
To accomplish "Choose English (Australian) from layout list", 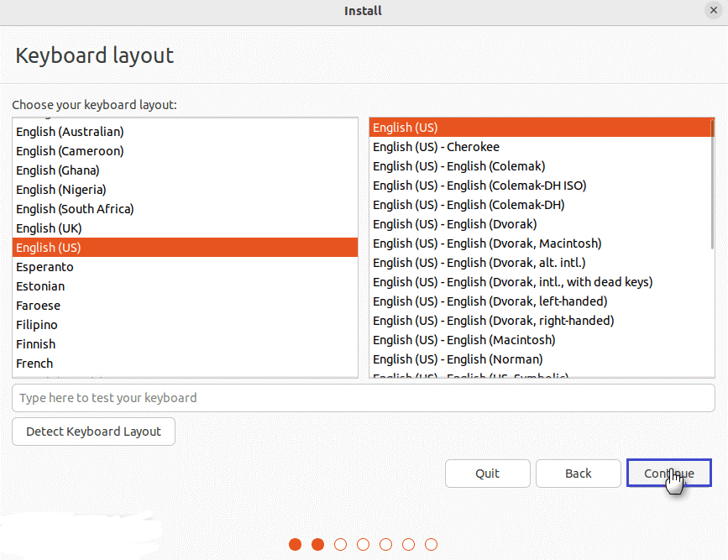I will (x=70, y=132).
